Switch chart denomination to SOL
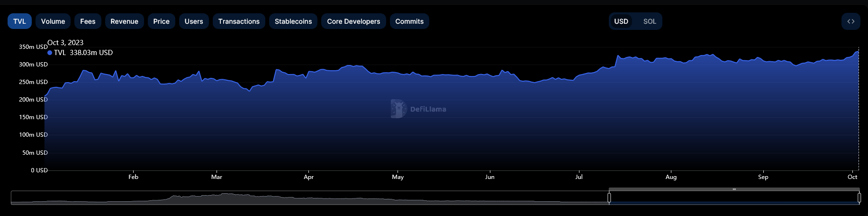Image resolution: width=868 pixels, height=216 pixels. click(649, 21)
